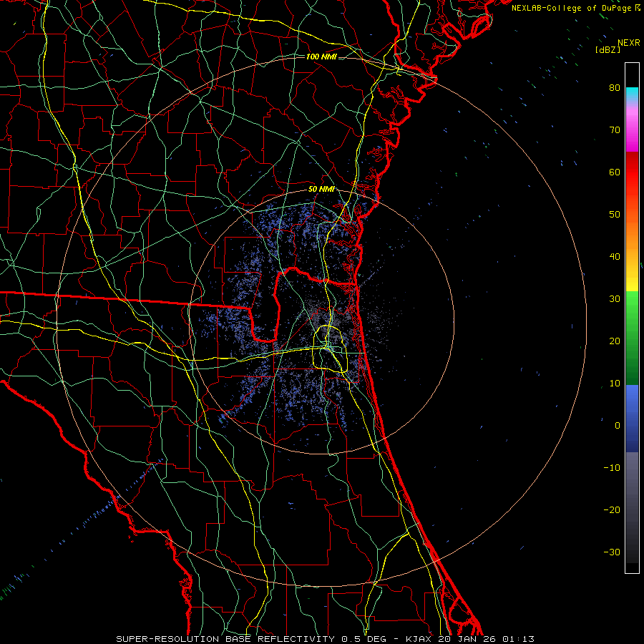Click the -20 value on the dBZ scale

[612, 510]
